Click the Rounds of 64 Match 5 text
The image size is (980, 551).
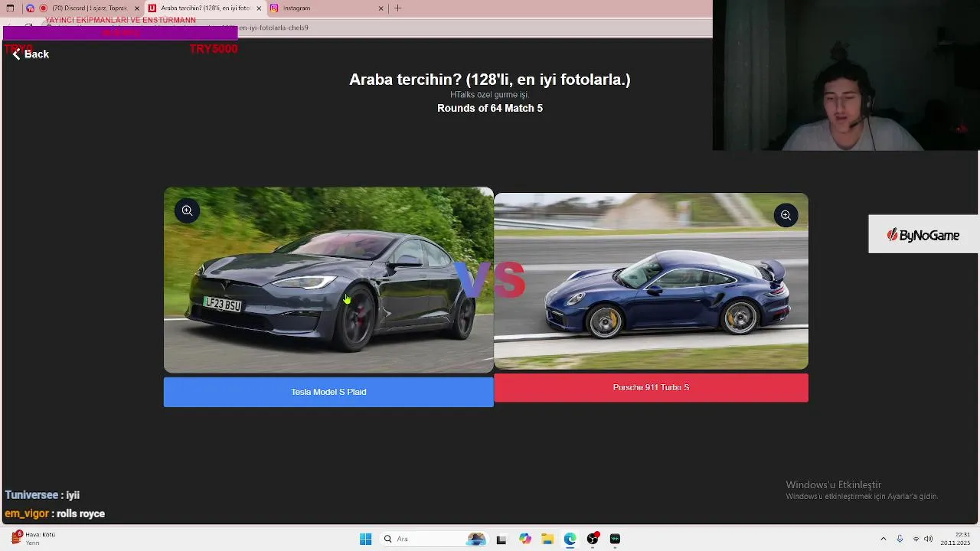point(490,108)
